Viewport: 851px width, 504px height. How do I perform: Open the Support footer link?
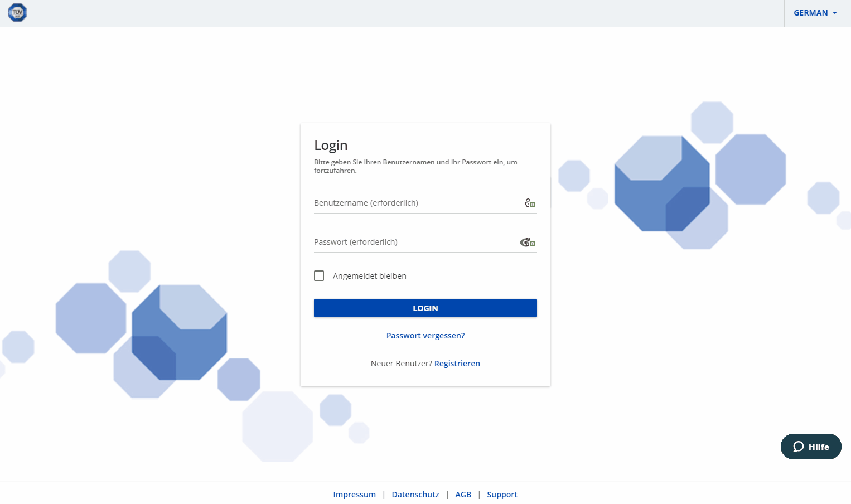(x=502, y=495)
